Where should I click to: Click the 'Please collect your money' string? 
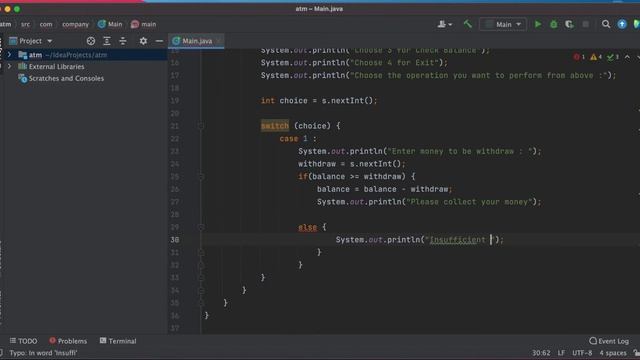click(469, 202)
